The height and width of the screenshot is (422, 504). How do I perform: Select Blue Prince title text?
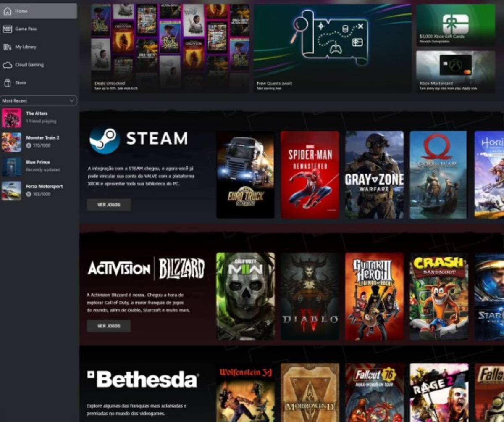coord(38,162)
